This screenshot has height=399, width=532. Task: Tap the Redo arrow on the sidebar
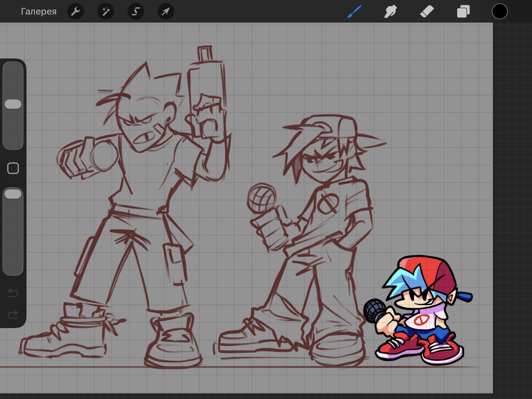point(13,315)
